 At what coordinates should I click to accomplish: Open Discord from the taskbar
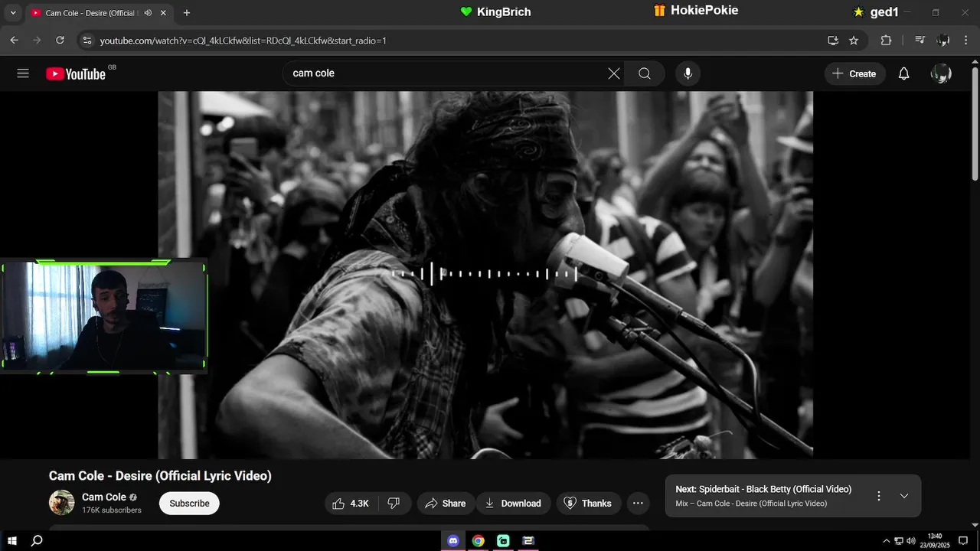pyautogui.click(x=452, y=540)
